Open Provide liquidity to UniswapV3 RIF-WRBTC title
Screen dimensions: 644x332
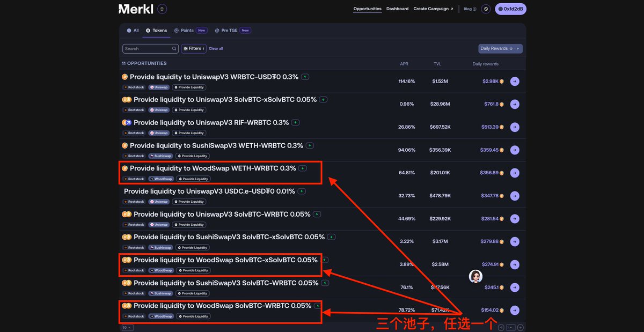[211, 122]
